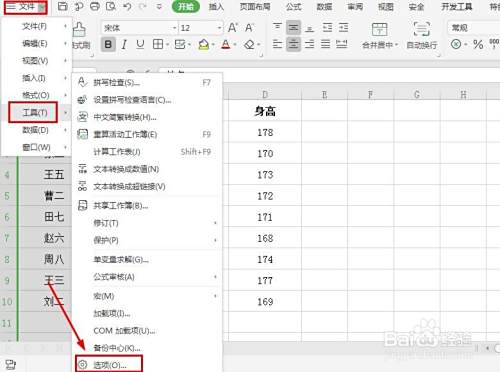Click the clear format eraser icon
Viewport: 500px width, 372px height.
249,44
